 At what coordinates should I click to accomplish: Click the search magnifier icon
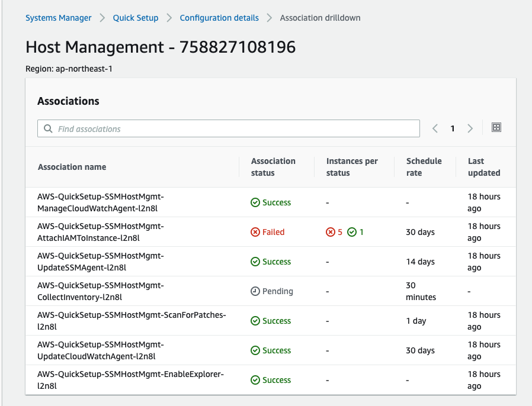tap(48, 129)
